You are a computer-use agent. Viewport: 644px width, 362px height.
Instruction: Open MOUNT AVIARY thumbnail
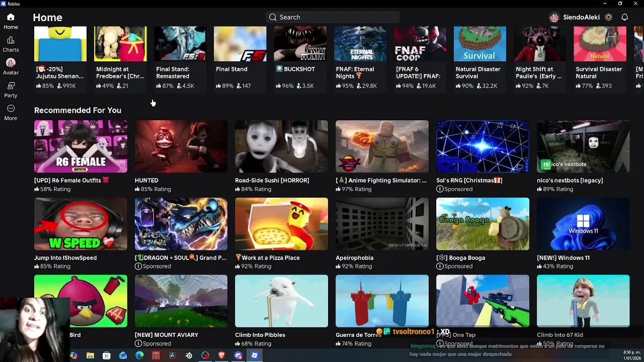(181, 301)
